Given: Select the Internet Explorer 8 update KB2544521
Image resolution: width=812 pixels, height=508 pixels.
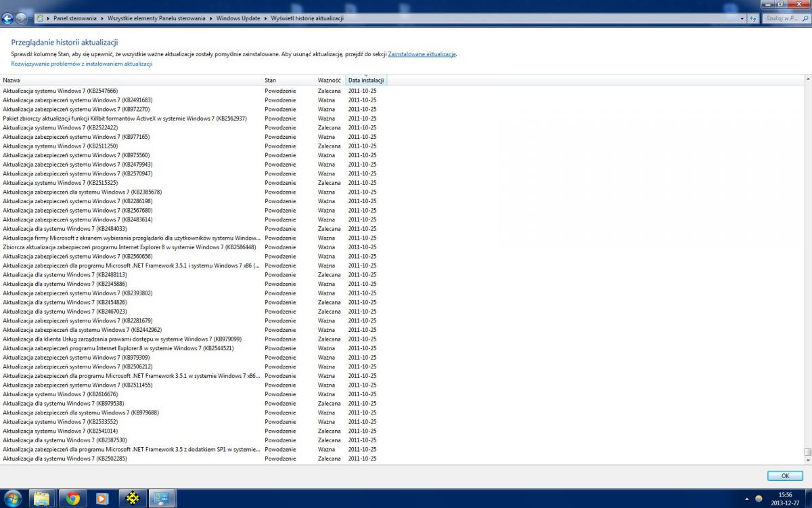Looking at the screenshot, I should click(x=194, y=348).
